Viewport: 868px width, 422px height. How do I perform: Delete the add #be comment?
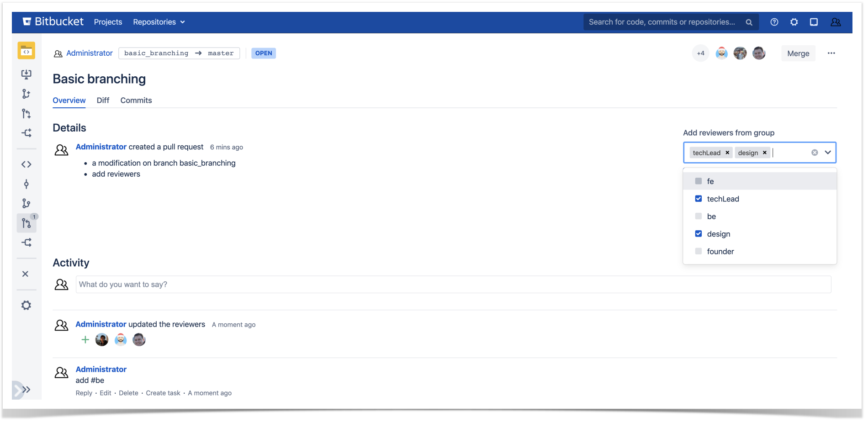coord(128,393)
